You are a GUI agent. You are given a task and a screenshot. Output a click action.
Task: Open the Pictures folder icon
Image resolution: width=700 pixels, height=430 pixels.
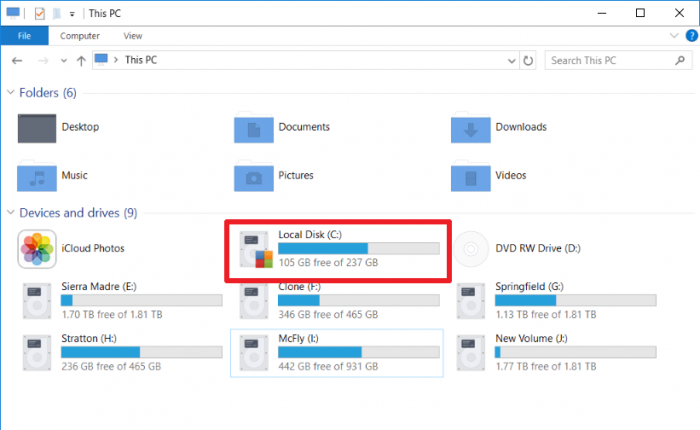pos(254,176)
